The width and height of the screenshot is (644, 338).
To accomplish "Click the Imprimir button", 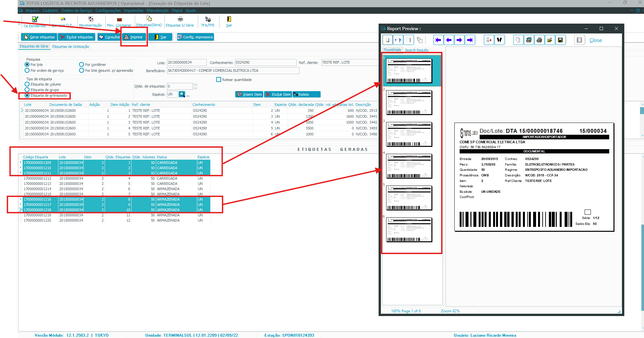I will [x=134, y=37].
